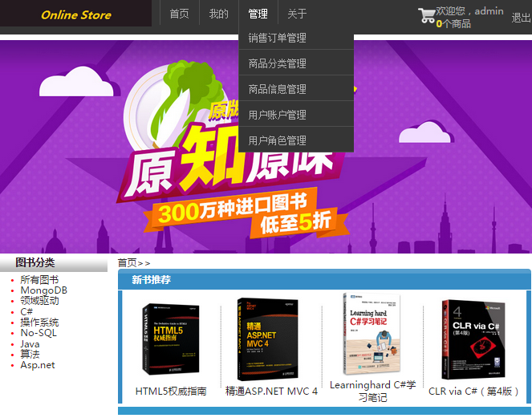This screenshot has height=418, width=532.
Task: Open the 领域驱动 book category
Action: click(x=39, y=301)
